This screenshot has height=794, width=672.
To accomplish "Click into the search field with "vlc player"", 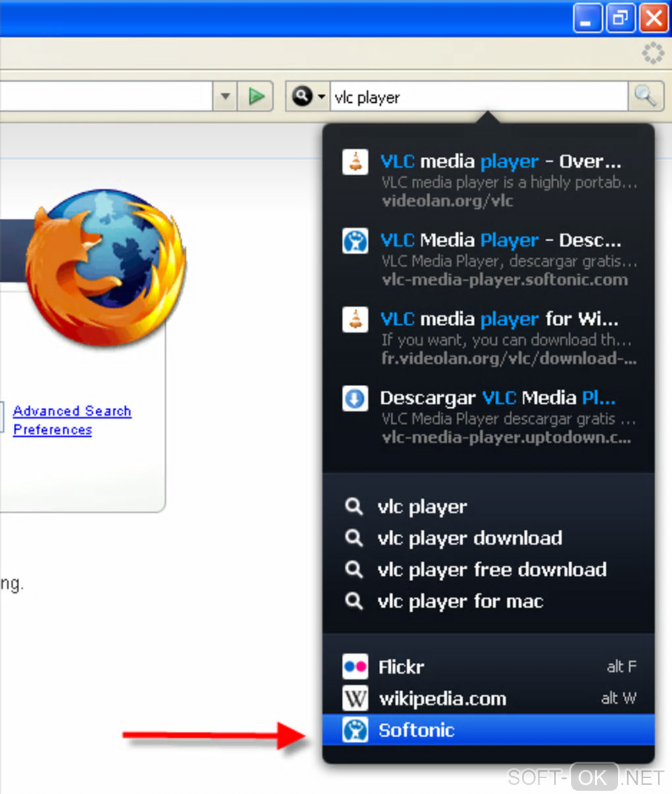I will 478,97.
